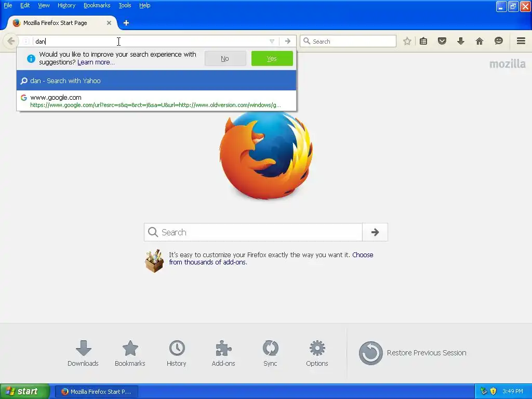This screenshot has width=532, height=399.
Task: Accept search suggestions with Yes button
Action: 272,59
